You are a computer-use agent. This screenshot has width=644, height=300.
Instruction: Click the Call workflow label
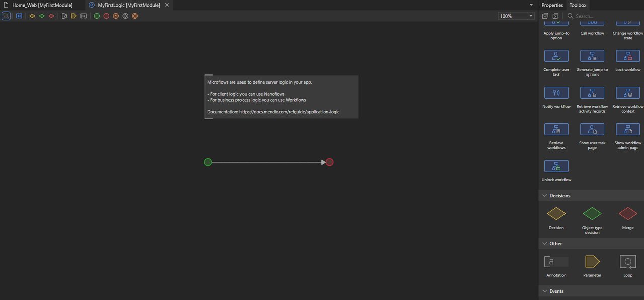[x=592, y=33]
